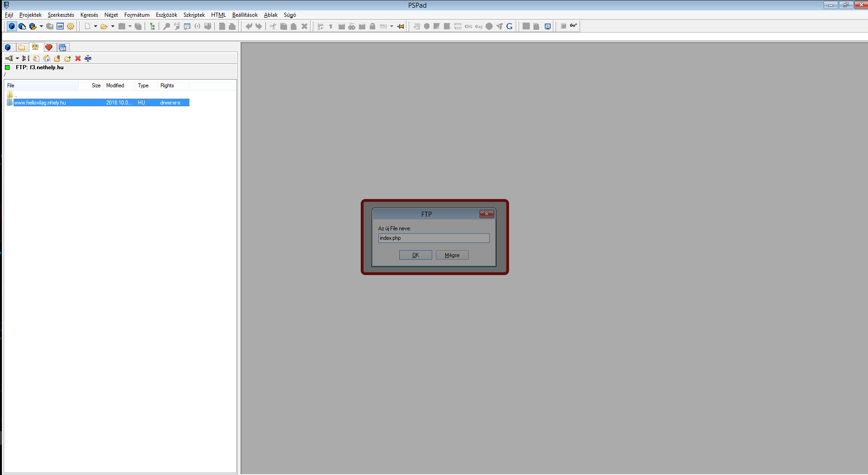The image size is (868, 475).
Task: Click the red X delete icon in FTP panel
Action: tap(78, 58)
